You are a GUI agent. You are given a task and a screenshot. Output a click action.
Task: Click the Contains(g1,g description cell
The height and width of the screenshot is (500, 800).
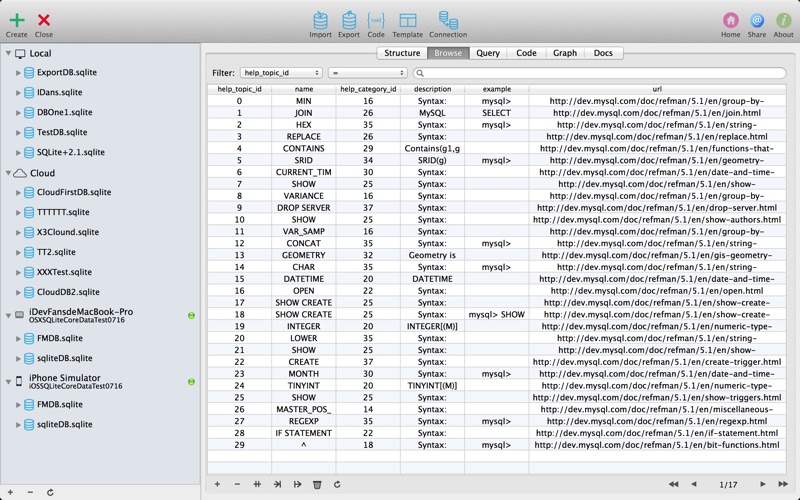(432, 148)
